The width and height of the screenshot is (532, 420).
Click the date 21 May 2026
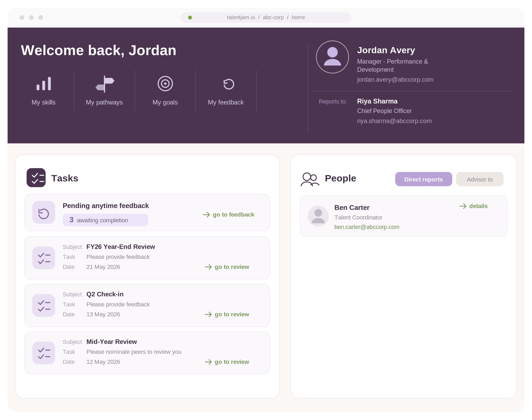tap(103, 267)
